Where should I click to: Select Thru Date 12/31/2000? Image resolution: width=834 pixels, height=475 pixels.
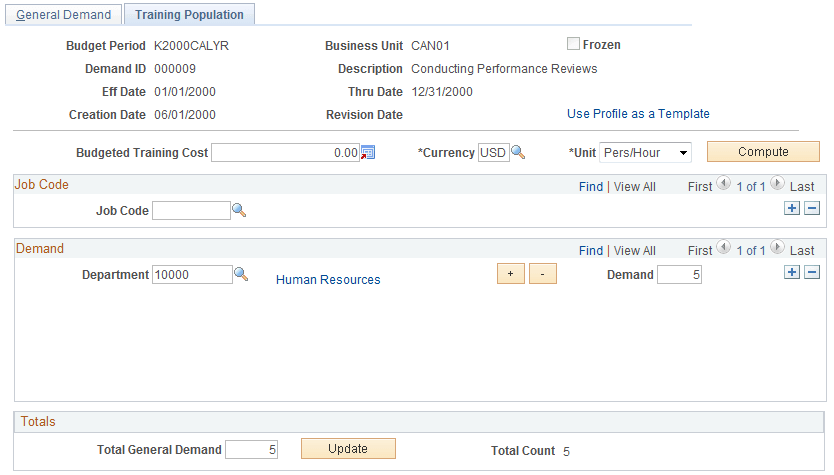[x=442, y=91]
